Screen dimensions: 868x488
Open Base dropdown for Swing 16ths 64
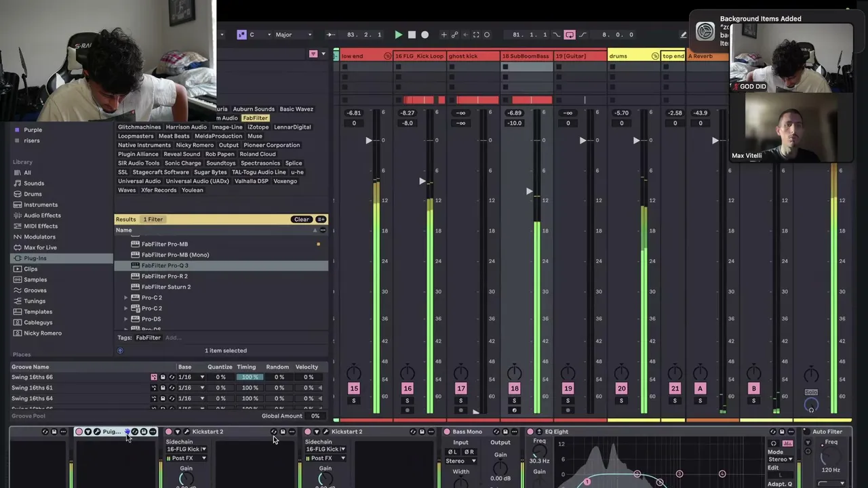point(191,399)
